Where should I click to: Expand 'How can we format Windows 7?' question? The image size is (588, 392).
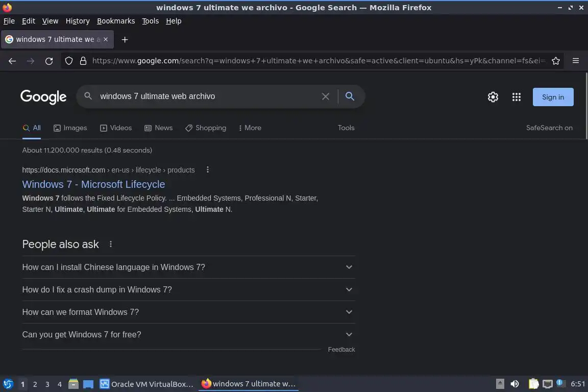click(x=189, y=312)
